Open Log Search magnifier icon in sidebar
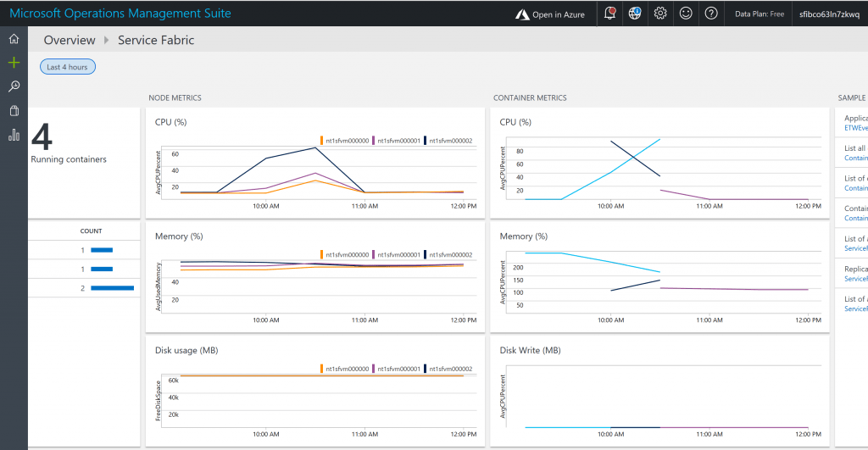868x450 pixels. coord(14,86)
